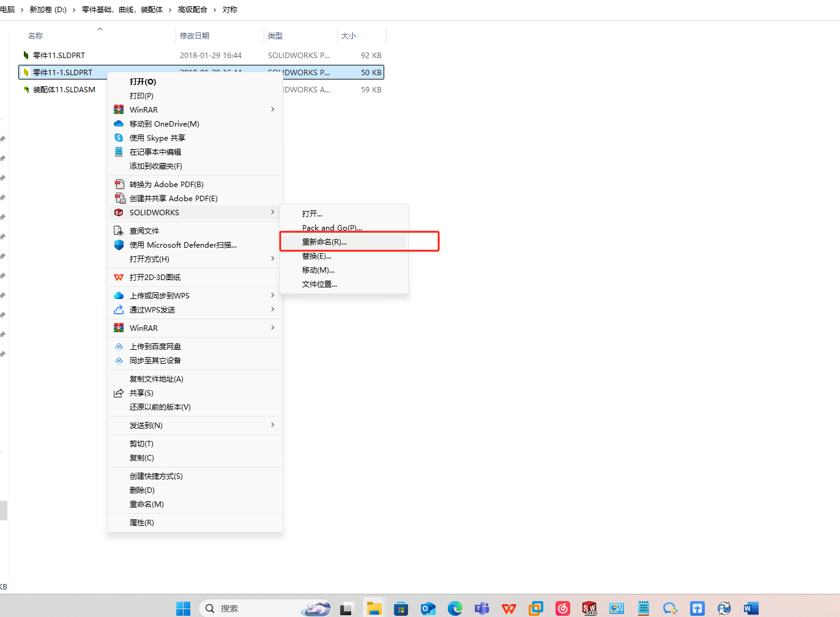Click the 零件11.SLDPRT file icon
840x617 pixels.
(x=26, y=55)
